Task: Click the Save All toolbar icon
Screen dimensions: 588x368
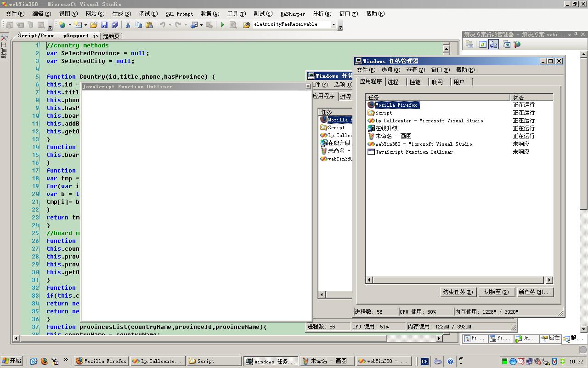Action: point(115,25)
